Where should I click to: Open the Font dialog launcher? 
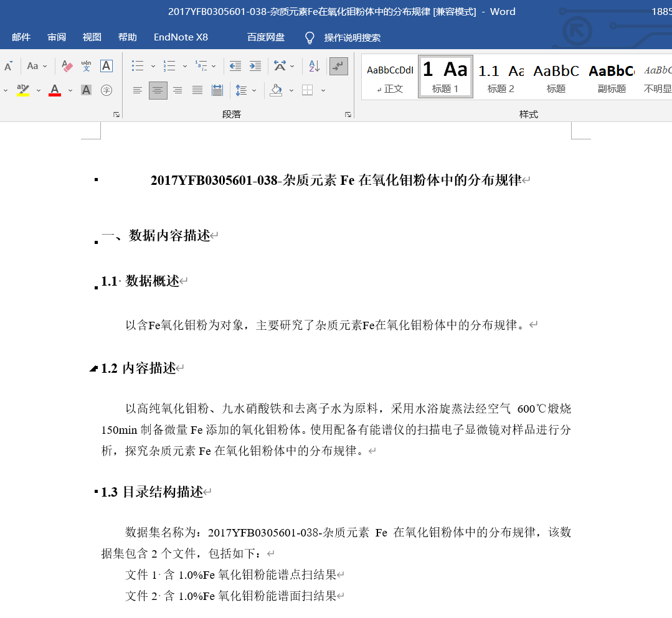[x=116, y=115]
